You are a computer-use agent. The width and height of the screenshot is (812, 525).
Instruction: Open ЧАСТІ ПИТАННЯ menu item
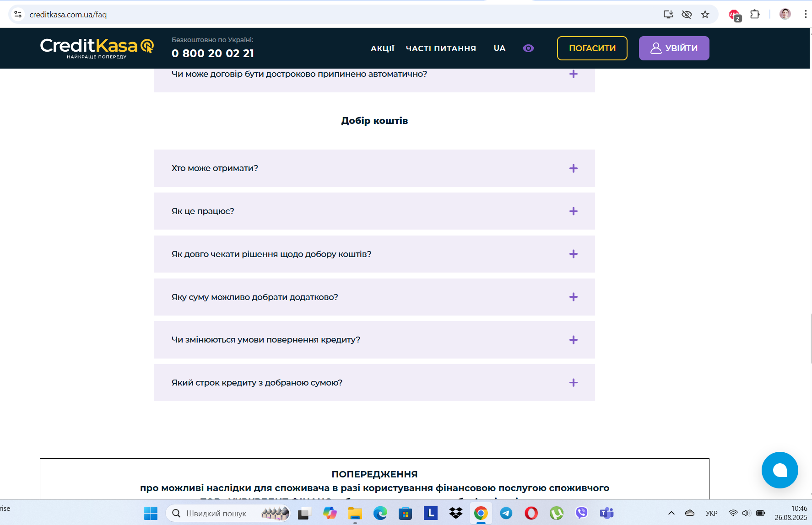tap(441, 48)
